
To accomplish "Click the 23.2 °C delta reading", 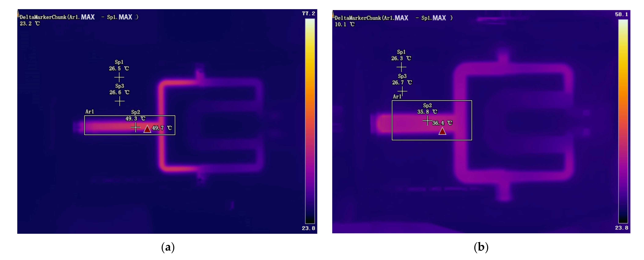I will pos(29,24).
